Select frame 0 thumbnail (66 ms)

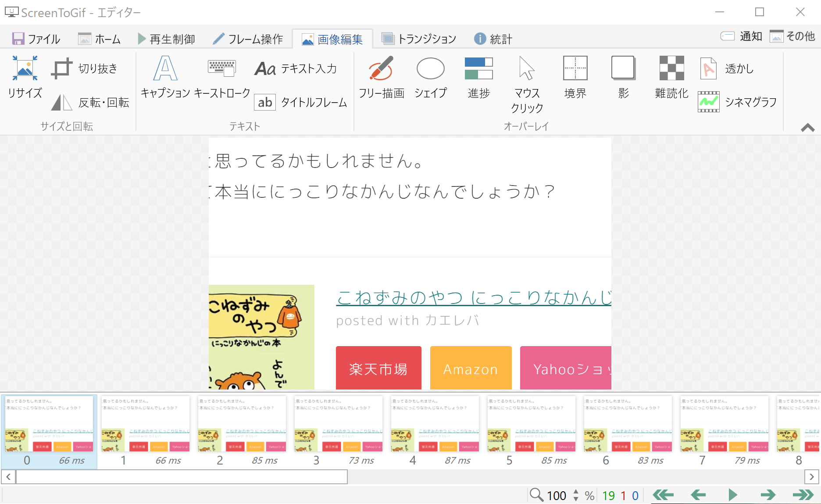click(49, 432)
